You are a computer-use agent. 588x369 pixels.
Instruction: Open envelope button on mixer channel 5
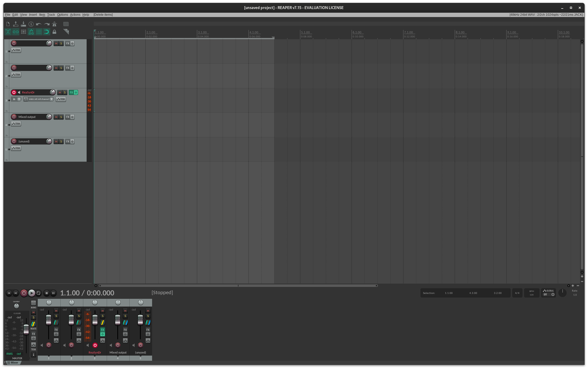point(148,341)
